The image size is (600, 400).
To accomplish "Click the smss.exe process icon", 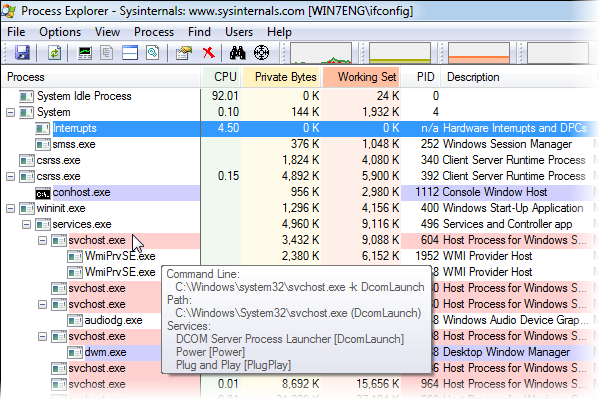I will point(43,145).
